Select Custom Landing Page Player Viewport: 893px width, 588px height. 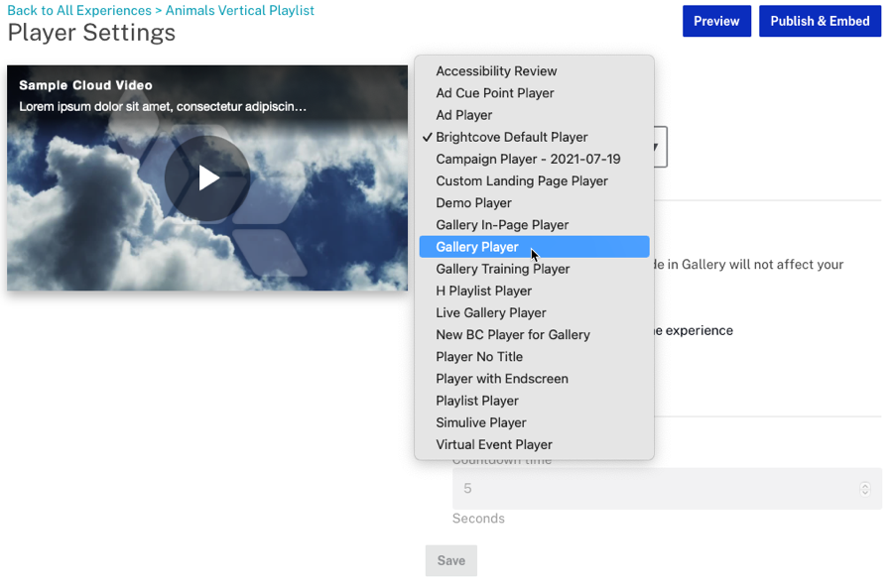(x=534, y=181)
